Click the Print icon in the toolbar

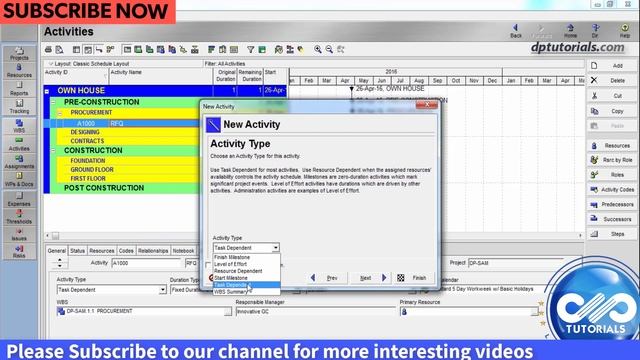49,50
